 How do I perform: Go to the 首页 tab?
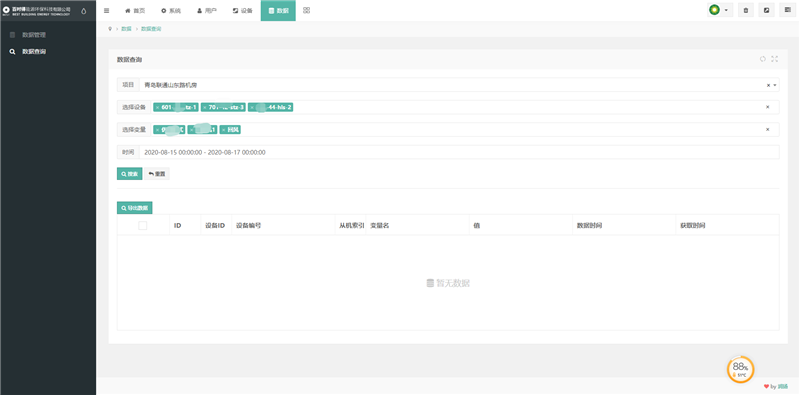coord(135,10)
